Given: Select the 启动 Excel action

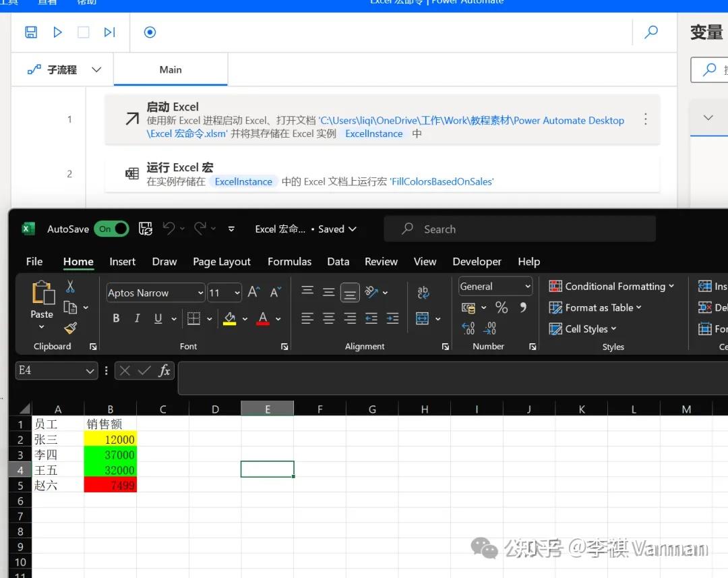Looking at the screenshot, I should [x=382, y=120].
